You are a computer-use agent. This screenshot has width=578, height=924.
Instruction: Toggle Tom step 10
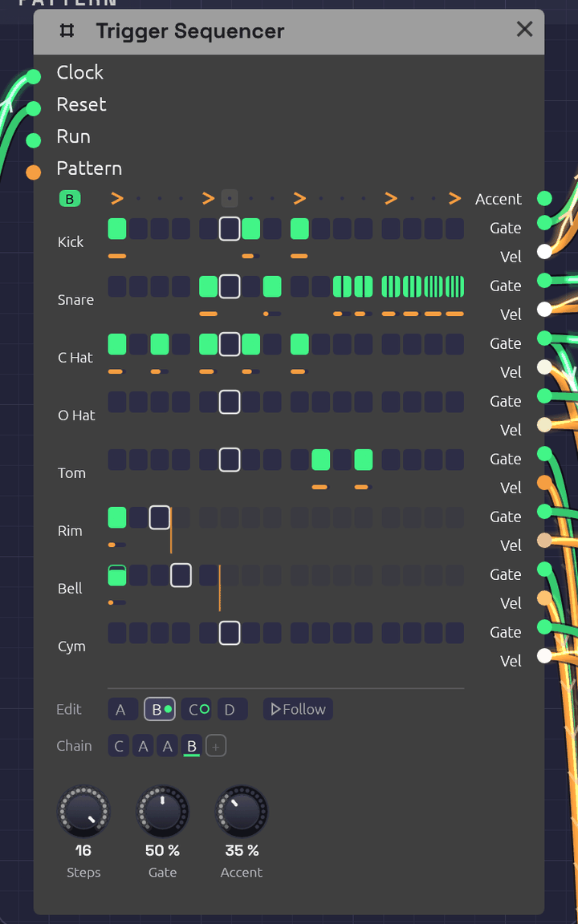tap(321, 460)
